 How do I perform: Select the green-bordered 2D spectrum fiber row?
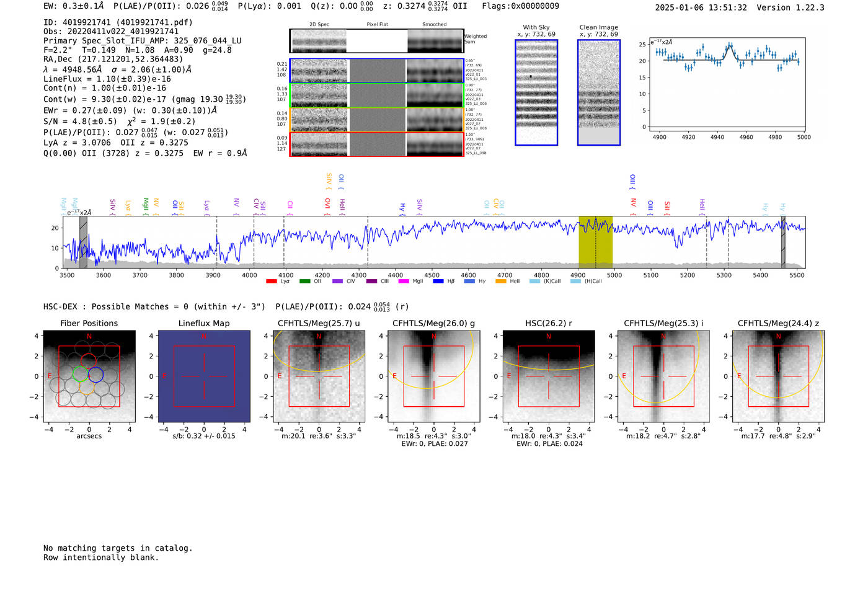[377, 96]
